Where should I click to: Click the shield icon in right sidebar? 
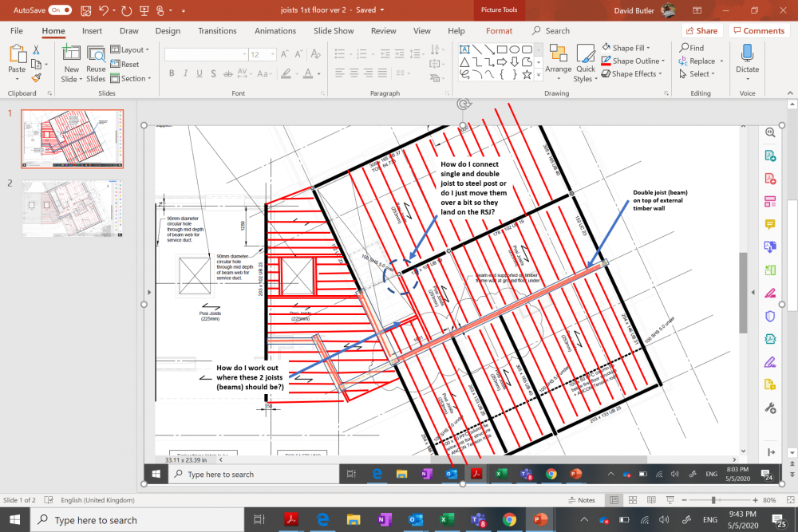770,316
